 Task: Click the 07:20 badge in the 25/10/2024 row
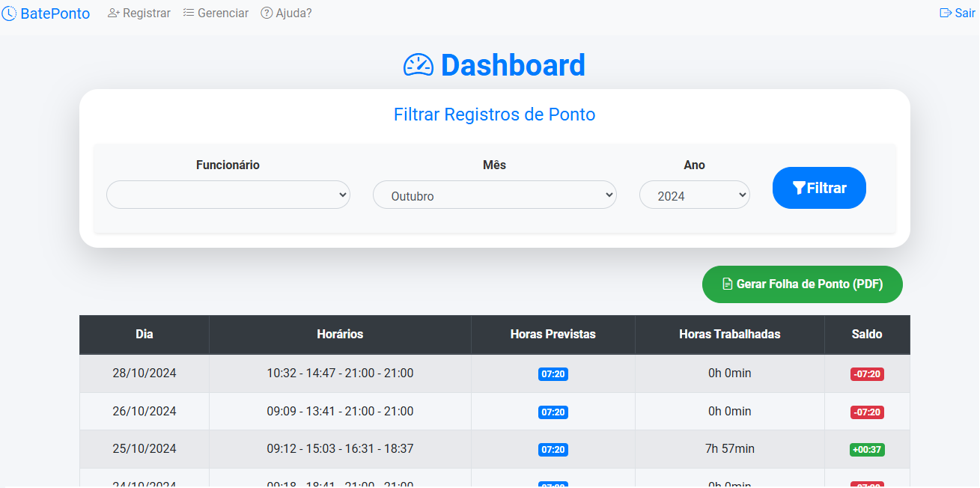tap(553, 450)
